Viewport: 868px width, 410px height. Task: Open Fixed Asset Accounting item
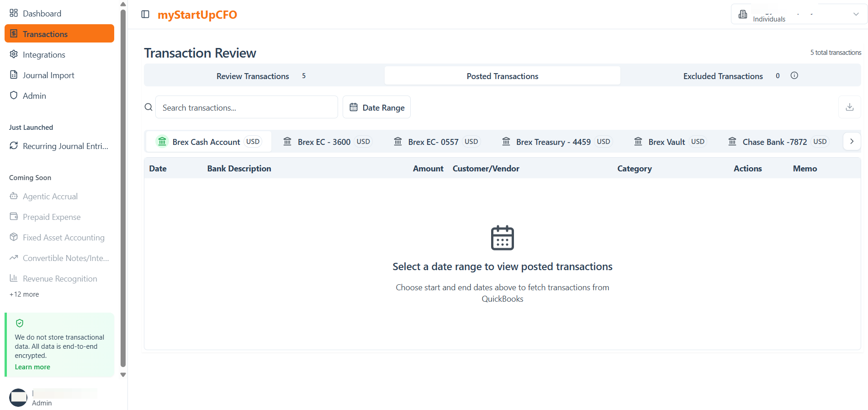point(59,237)
